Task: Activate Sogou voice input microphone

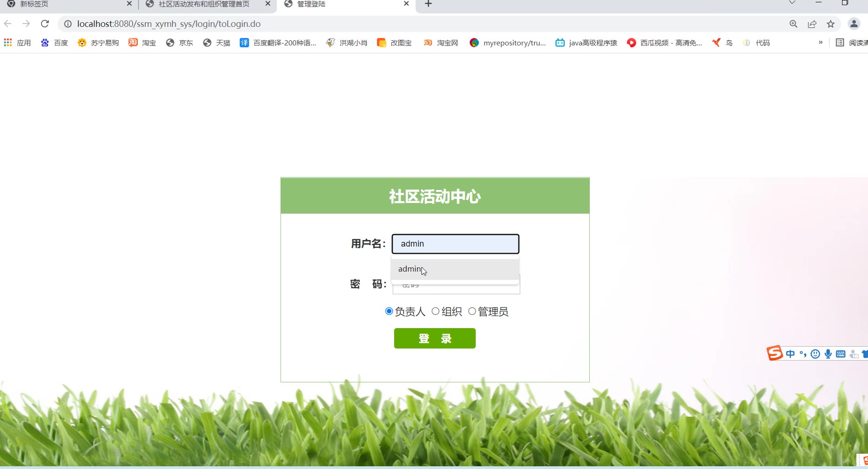Action: click(x=828, y=354)
